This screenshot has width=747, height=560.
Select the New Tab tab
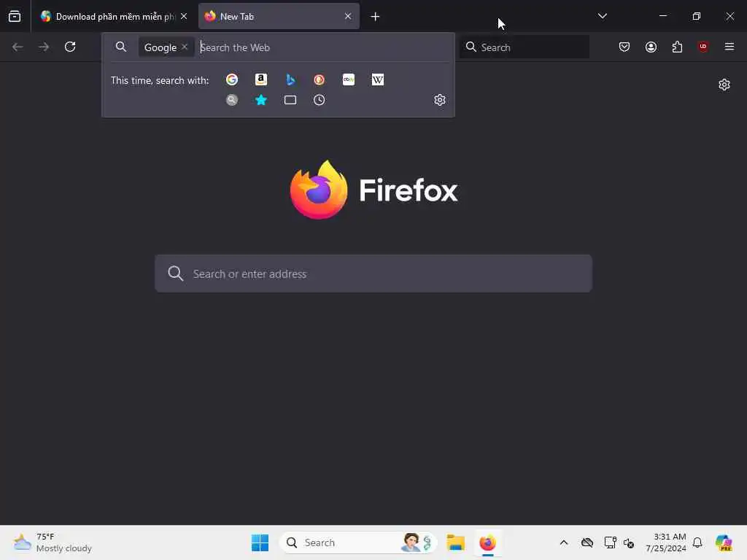(279, 16)
